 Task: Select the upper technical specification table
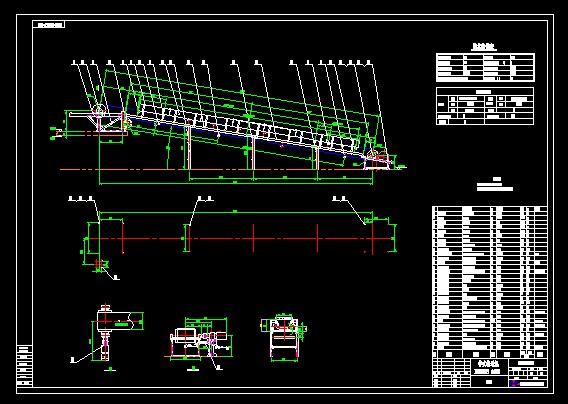coord(485,67)
